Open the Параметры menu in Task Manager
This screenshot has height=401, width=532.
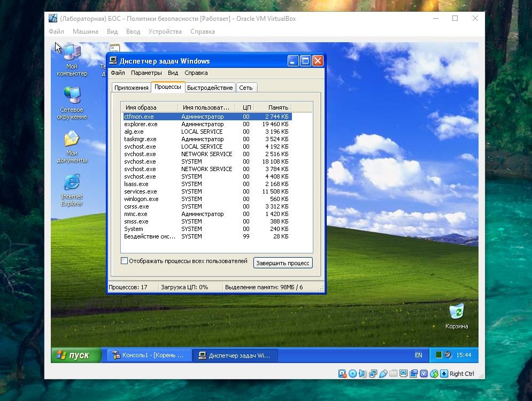pos(146,73)
